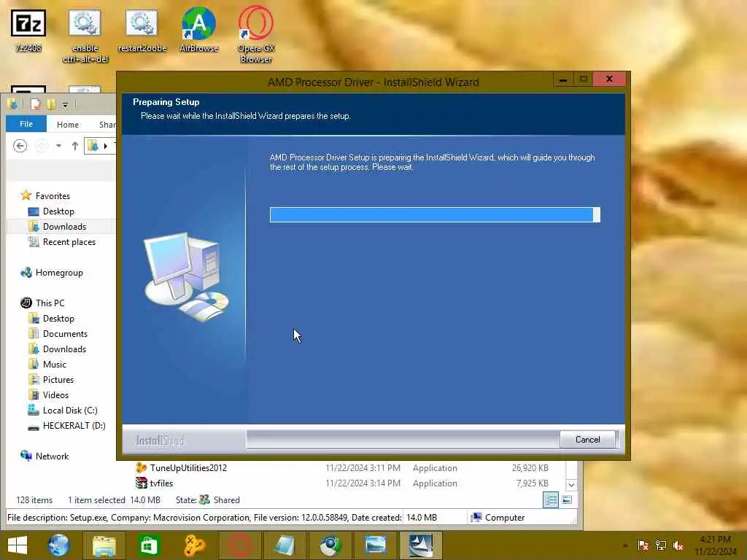This screenshot has width=747, height=560.
Task: Select the TuneUpUtilities2012 file row
Action: 341,468
